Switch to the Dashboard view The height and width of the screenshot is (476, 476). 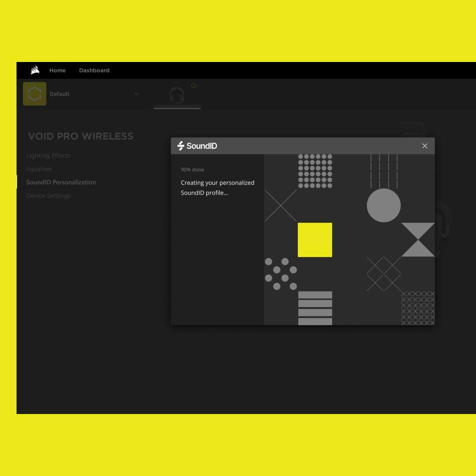coord(94,70)
